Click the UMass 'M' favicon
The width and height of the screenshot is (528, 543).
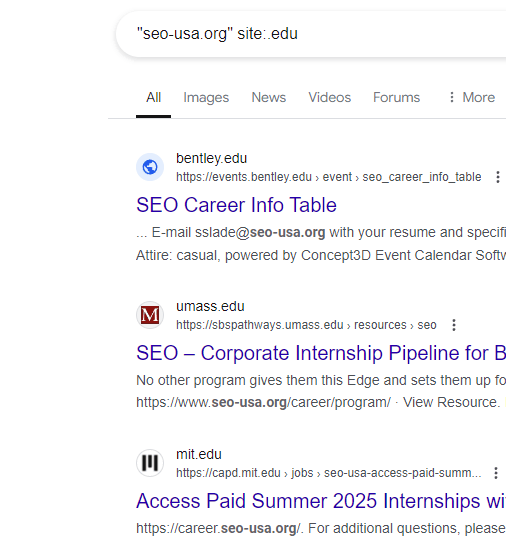pyautogui.click(x=150, y=315)
